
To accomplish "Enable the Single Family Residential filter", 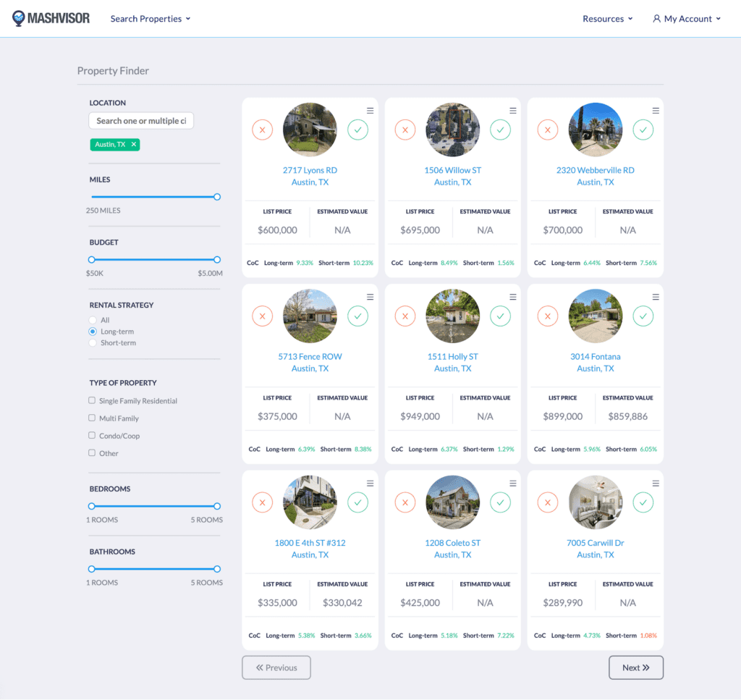I will tap(92, 400).
